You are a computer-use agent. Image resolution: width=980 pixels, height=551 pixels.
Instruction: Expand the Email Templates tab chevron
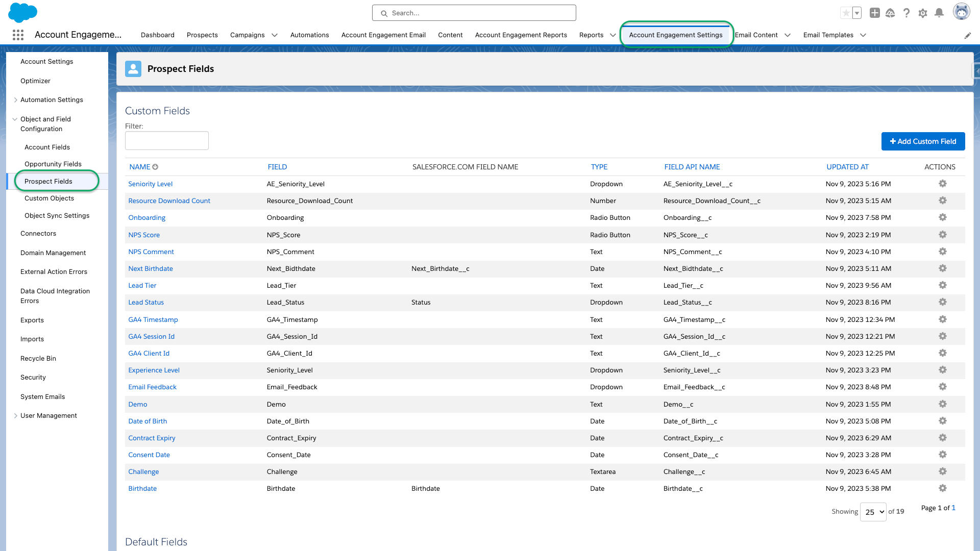863,35
